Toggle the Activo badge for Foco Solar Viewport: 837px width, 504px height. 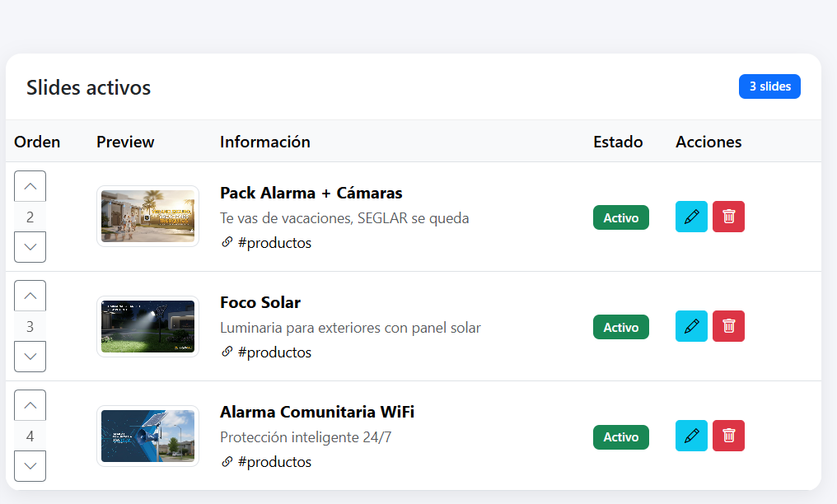tap(620, 326)
